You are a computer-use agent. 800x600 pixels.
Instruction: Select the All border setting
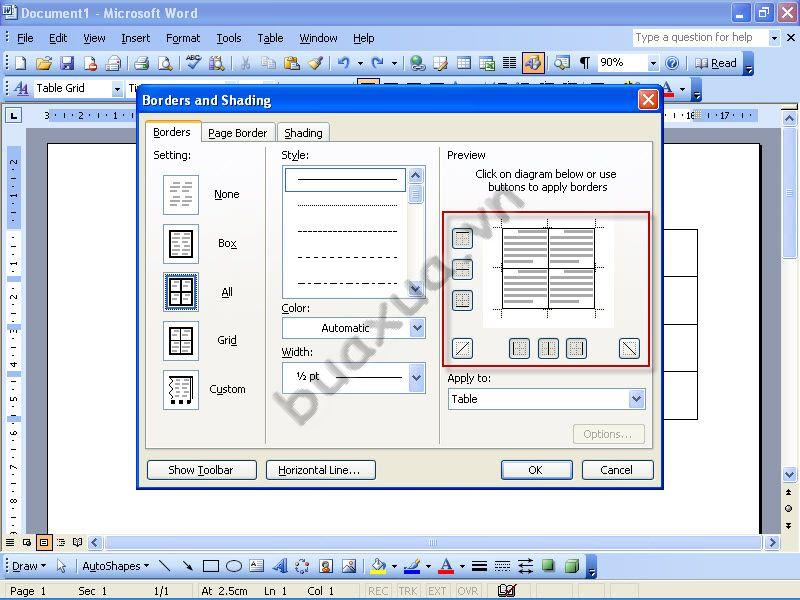tap(181, 292)
